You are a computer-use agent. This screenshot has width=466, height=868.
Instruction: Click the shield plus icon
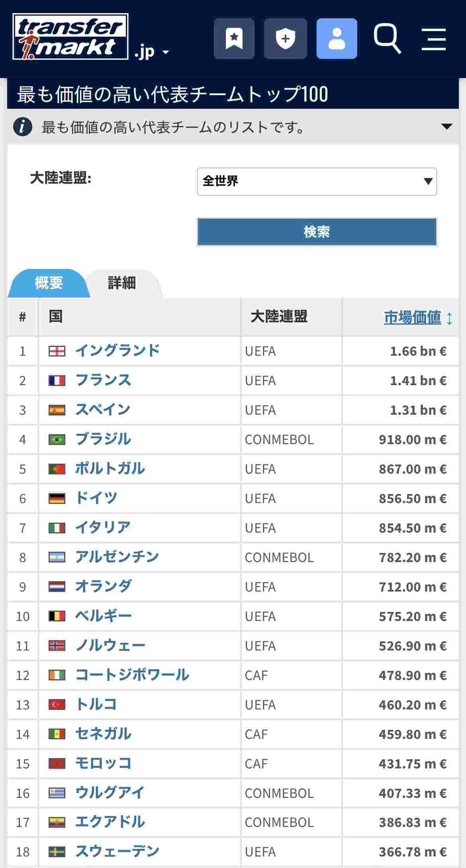tap(285, 39)
